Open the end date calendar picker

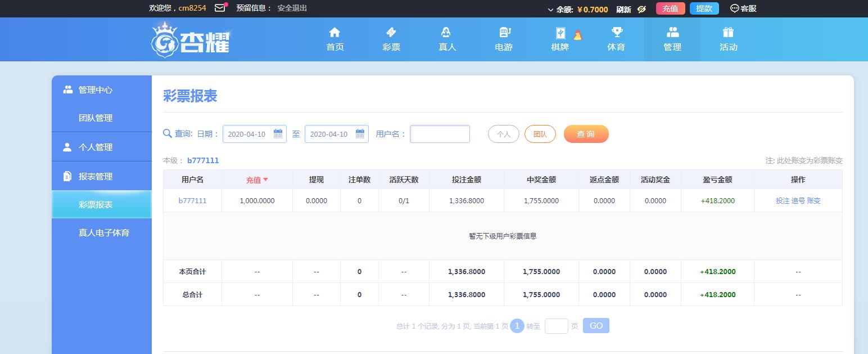(360, 134)
